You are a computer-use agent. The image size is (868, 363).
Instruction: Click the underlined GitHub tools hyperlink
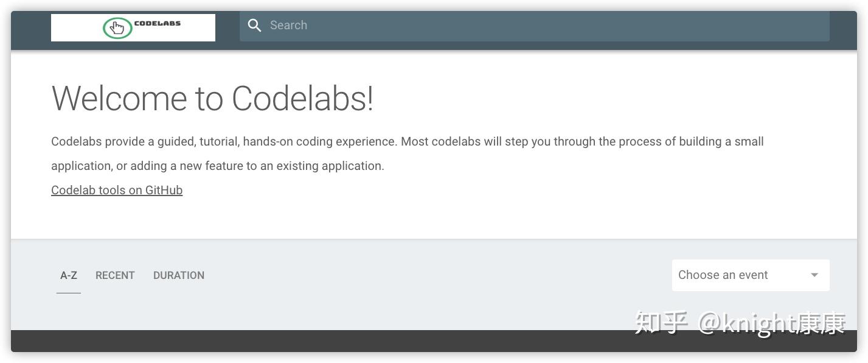(x=116, y=190)
